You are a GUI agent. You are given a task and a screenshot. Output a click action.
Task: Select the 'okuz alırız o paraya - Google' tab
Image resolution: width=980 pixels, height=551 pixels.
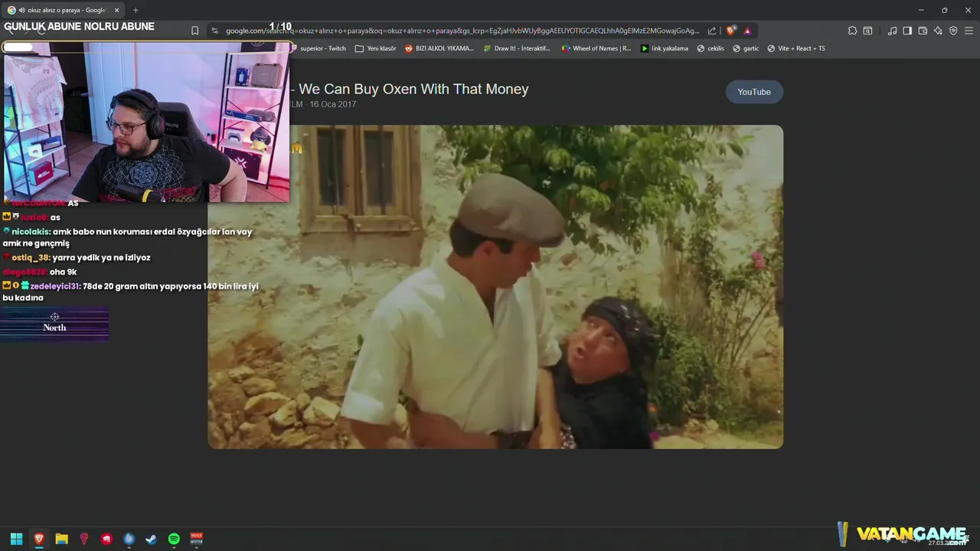coord(64,10)
